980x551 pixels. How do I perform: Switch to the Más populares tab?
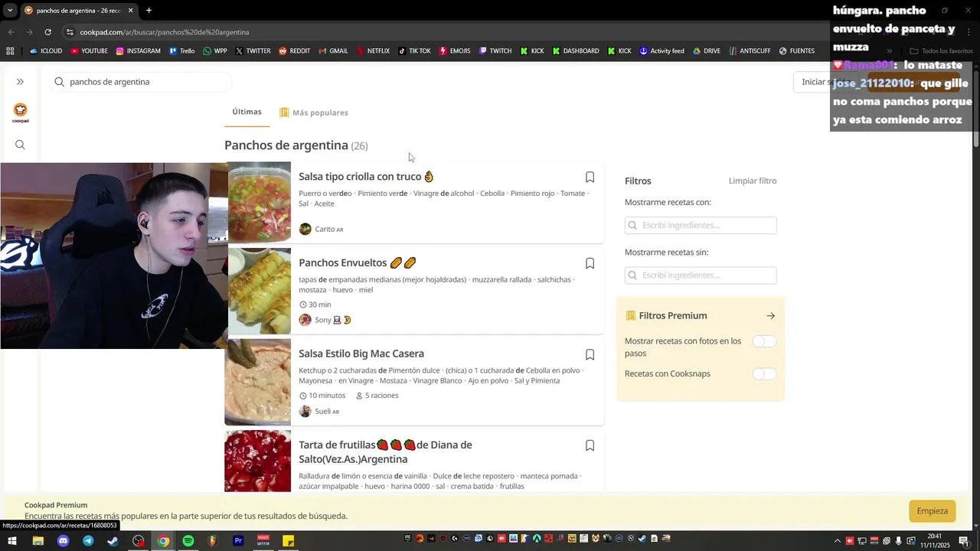(313, 112)
